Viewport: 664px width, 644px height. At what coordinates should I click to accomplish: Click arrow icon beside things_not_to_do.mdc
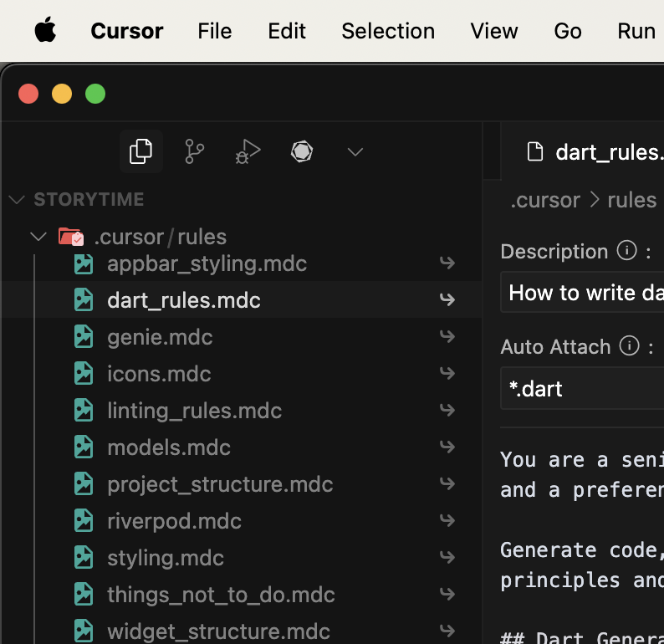447,595
